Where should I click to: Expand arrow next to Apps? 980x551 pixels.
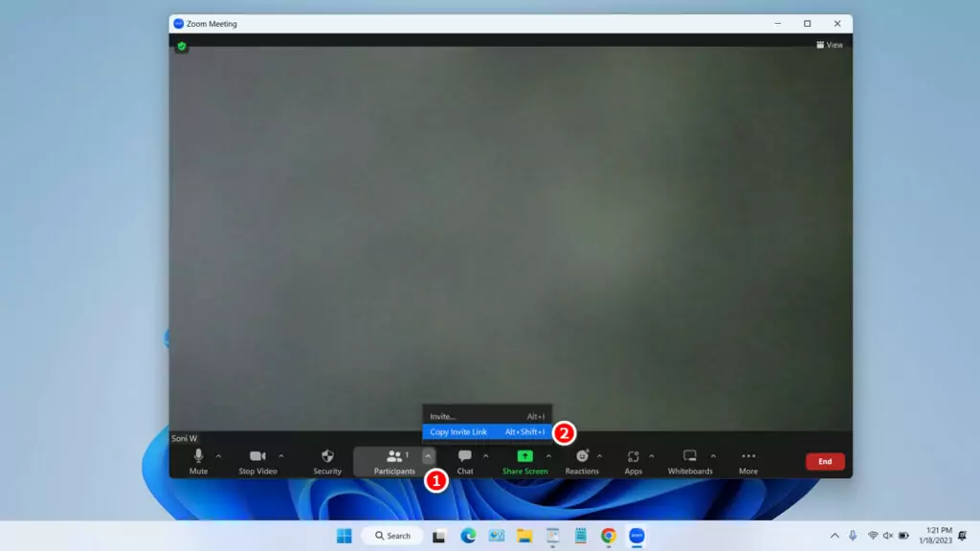(x=651, y=456)
